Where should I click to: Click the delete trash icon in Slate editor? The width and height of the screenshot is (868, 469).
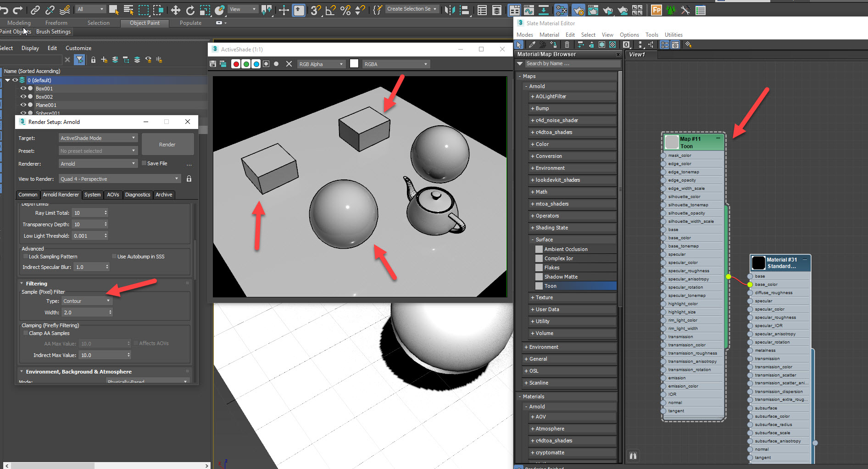(567, 45)
